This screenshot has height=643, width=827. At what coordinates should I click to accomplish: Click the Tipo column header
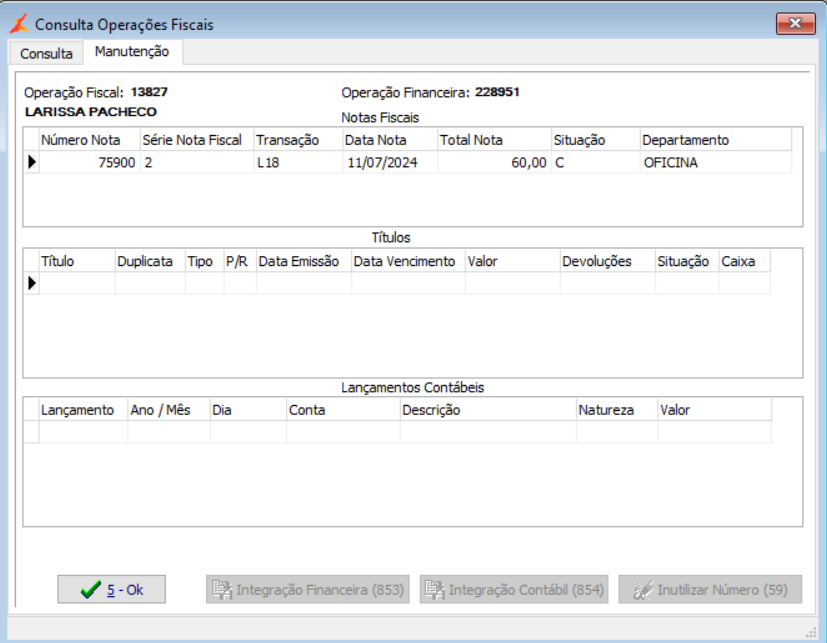tap(205, 261)
